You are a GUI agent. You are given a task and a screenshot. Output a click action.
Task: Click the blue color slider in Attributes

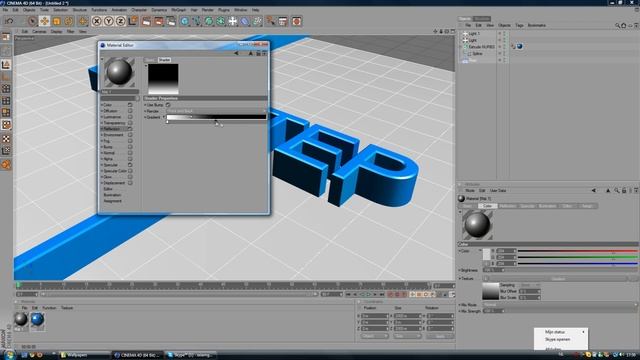click(x=577, y=263)
